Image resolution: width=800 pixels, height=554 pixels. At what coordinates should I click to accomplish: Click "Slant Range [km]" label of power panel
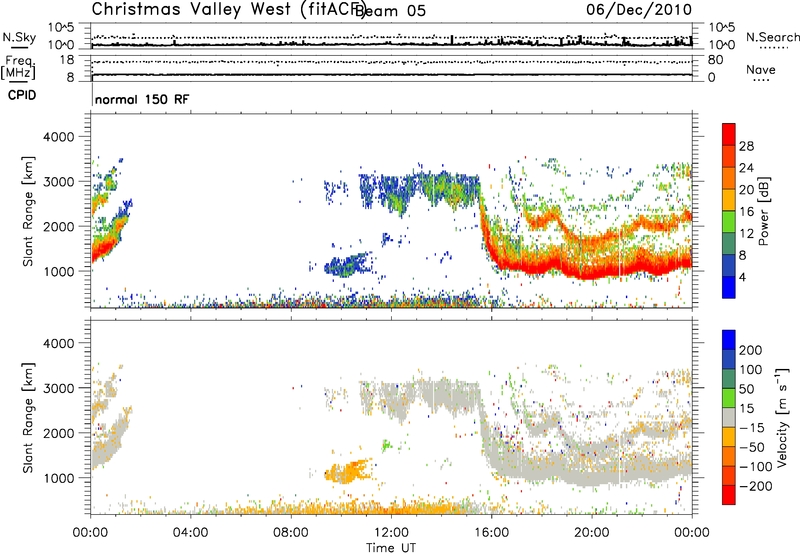tap(28, 211)
